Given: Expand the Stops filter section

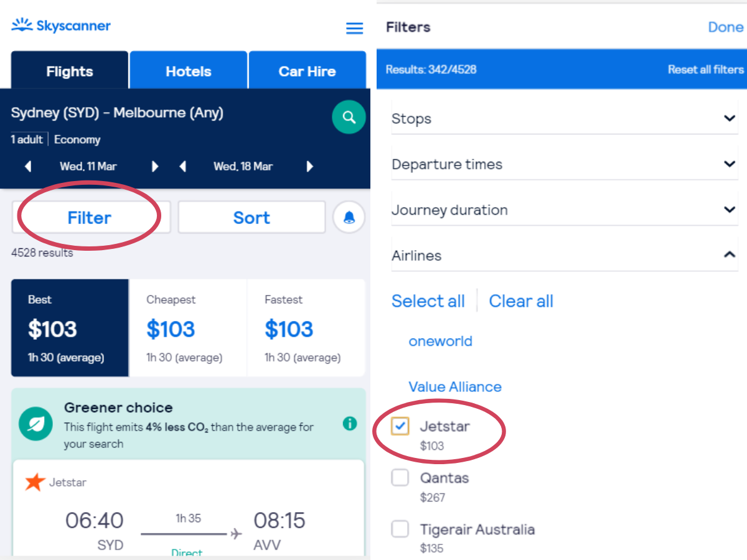Looking at the screenshot, I should pyautogui.click(x=565, y=118).
